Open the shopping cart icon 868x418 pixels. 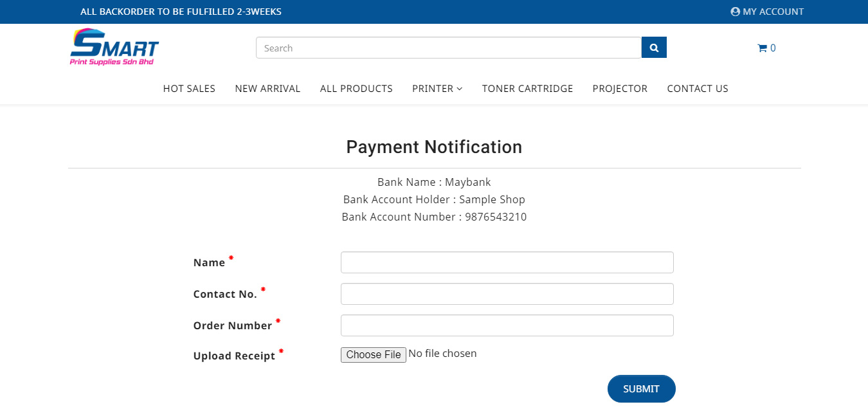click(x=766, y=48)
